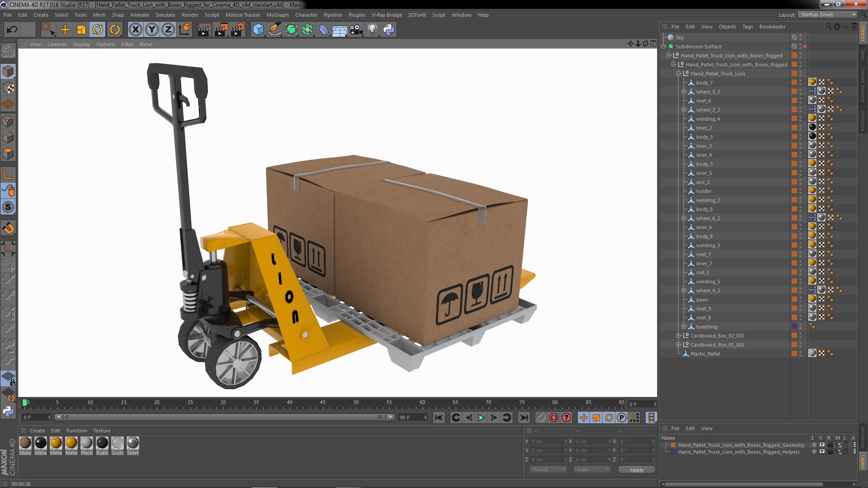Viewport: 868px width, 488px height.
Task: Toggle Helpers layer solo dot
Action: click(x=814, y=452)
